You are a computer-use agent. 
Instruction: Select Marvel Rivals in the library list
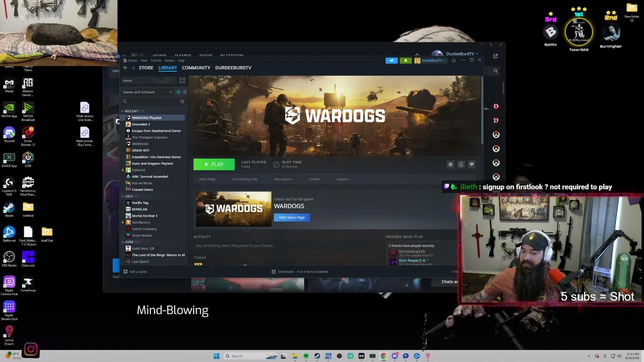point(153,183)
